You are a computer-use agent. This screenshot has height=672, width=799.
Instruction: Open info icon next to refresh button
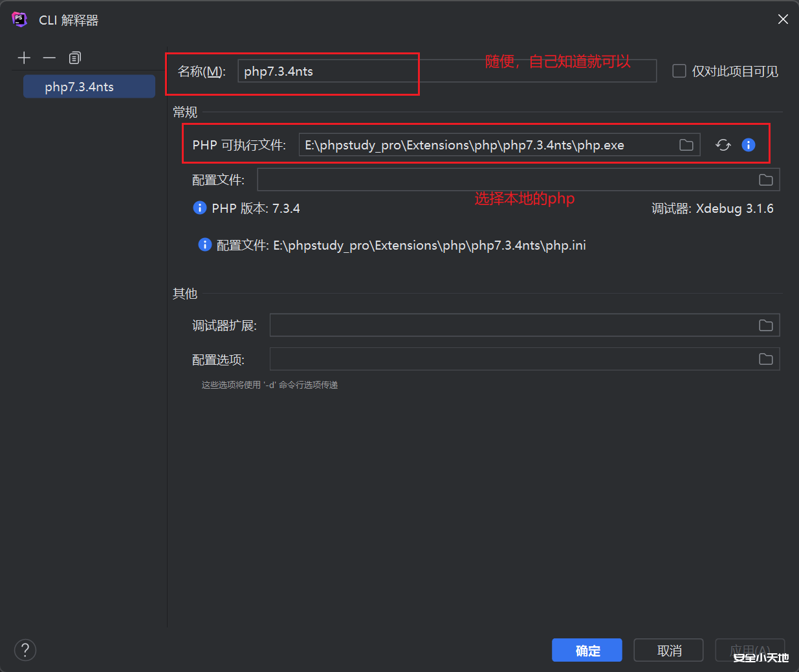click(x=749, y=145)
